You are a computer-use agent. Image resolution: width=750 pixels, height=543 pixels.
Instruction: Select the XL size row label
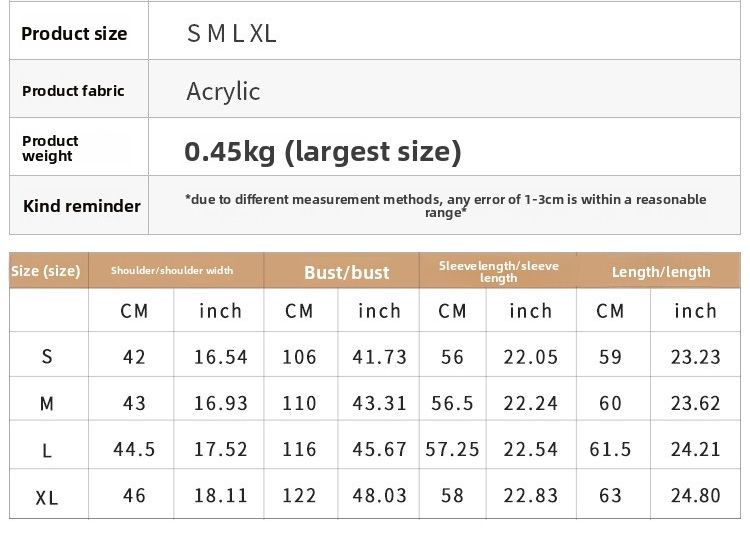(x=47, y=497)
